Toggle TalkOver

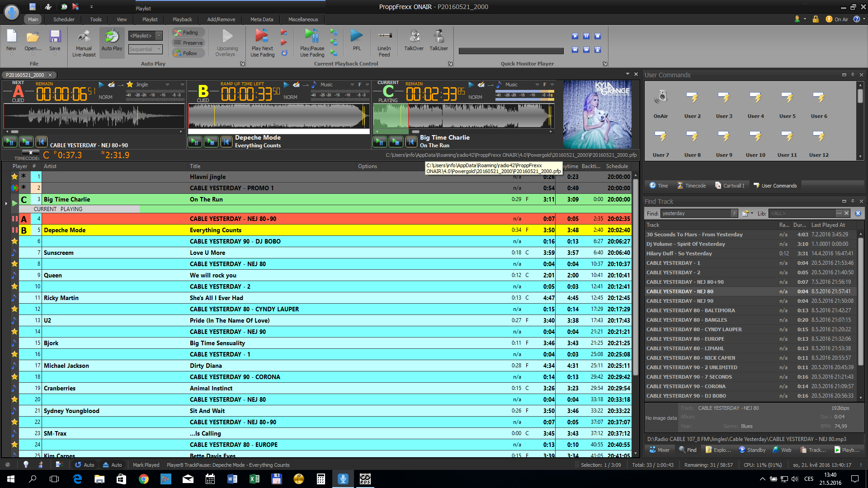point(414,40)
